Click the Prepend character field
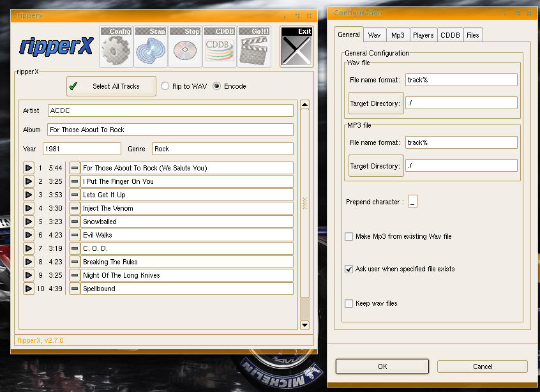The height and width of the screenshot is (392, 540). (x=412, y=201)
